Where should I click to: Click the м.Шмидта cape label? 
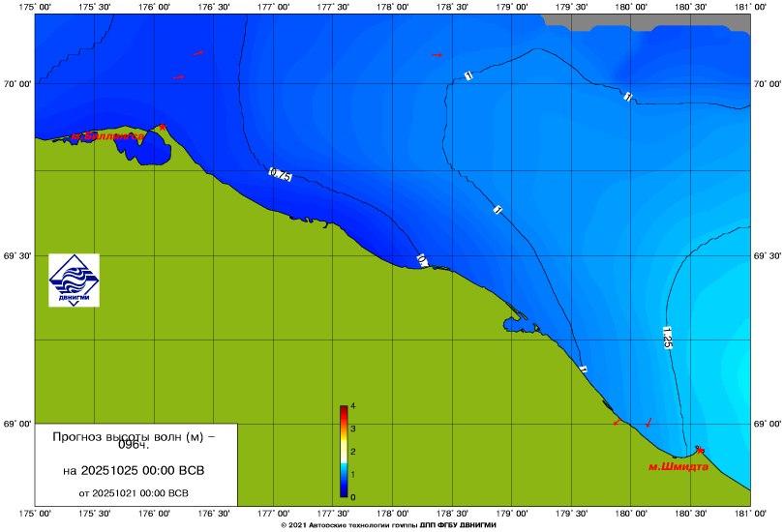tap(678, 466)
